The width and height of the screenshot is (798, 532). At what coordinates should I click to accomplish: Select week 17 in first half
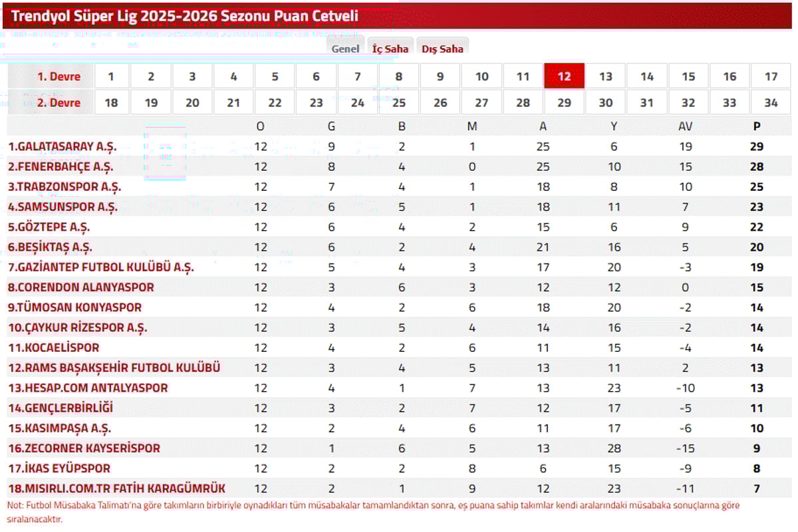[771, 76]
